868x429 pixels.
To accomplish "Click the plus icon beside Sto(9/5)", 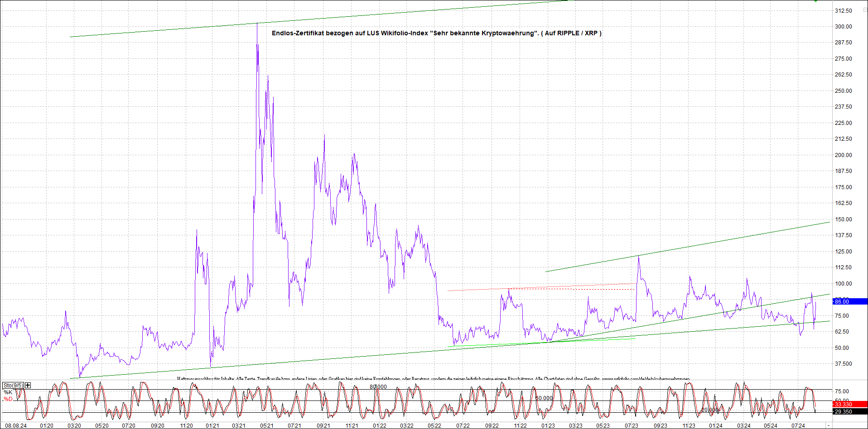I will pos(28,385).
